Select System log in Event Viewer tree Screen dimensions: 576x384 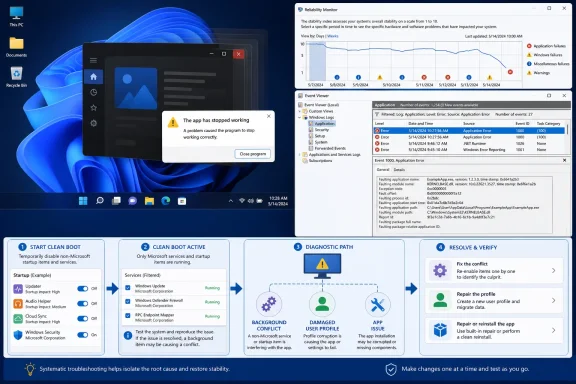318,142
